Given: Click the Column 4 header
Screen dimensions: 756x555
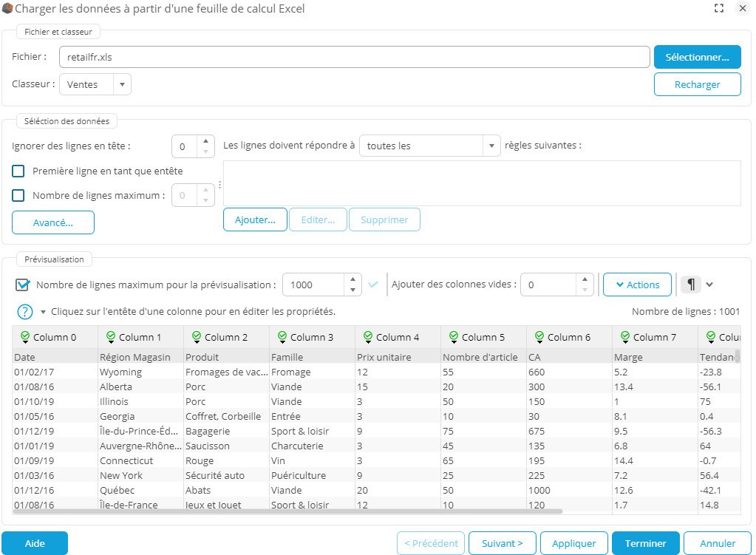Looking at the screenshot, I should 398,337.
